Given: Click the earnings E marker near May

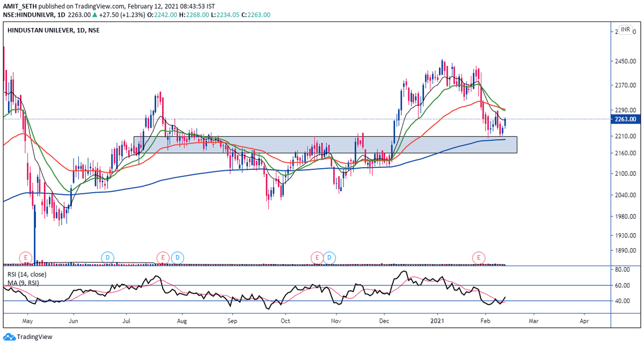Looking at the screenshot, I should coord(25,258).
